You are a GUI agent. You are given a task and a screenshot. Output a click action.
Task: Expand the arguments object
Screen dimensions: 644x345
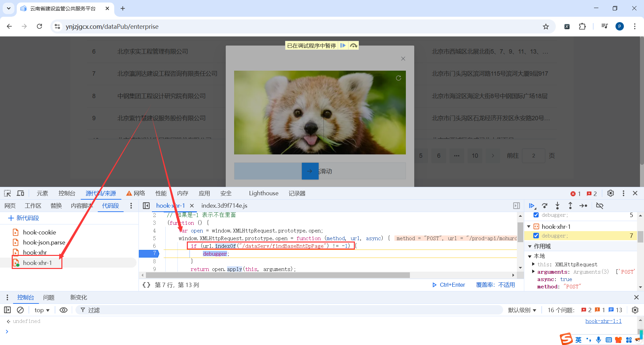click(x=533, y=272)
